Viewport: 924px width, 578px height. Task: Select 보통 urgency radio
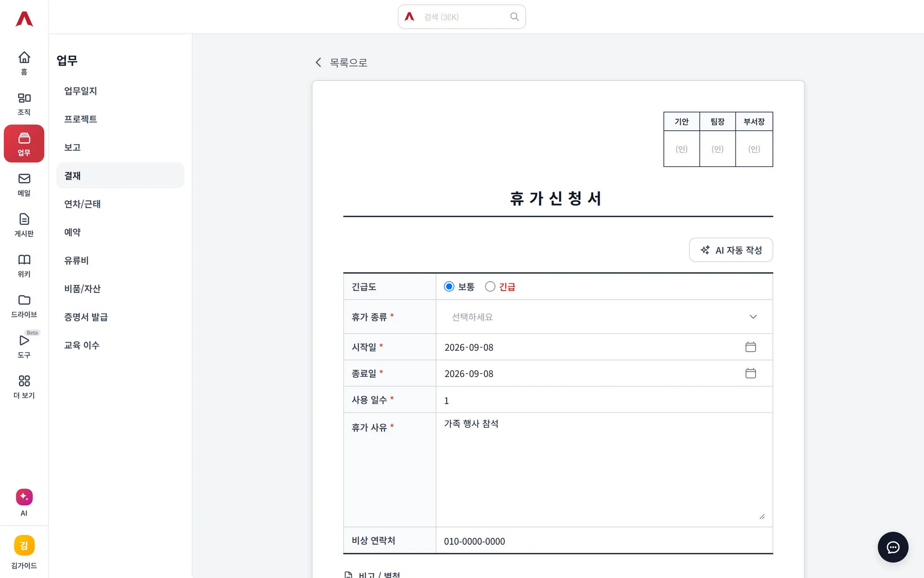point(449,287)
